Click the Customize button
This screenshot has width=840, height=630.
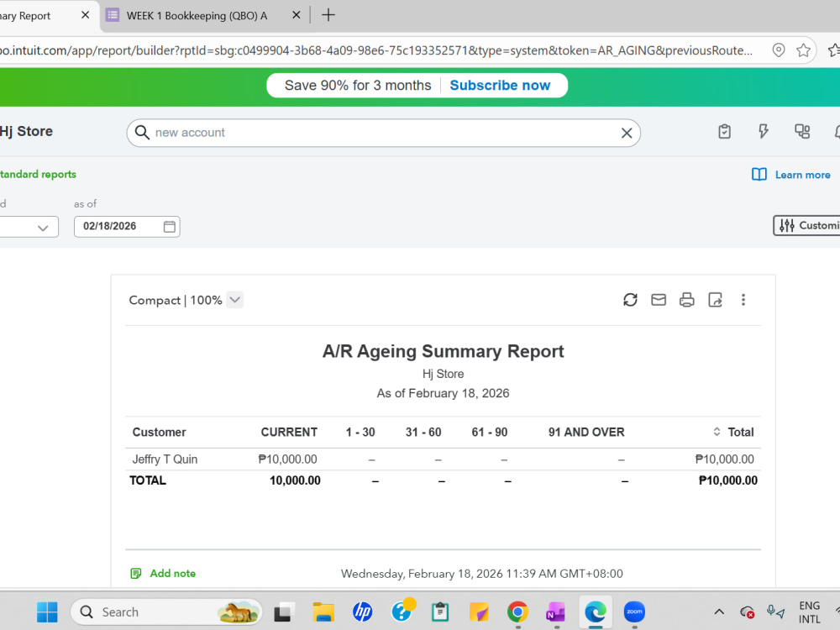[x=806, y=225]
